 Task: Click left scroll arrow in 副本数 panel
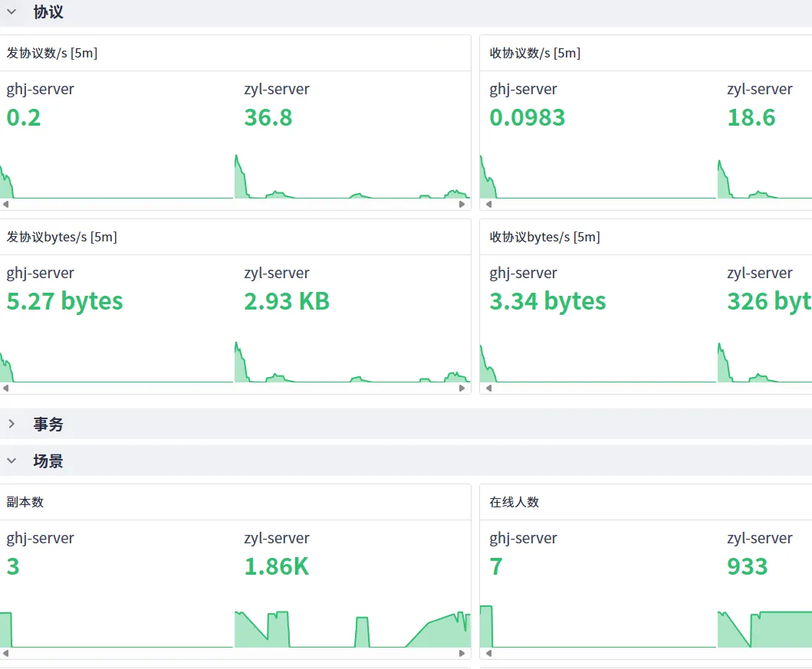[x=5, y=654]
